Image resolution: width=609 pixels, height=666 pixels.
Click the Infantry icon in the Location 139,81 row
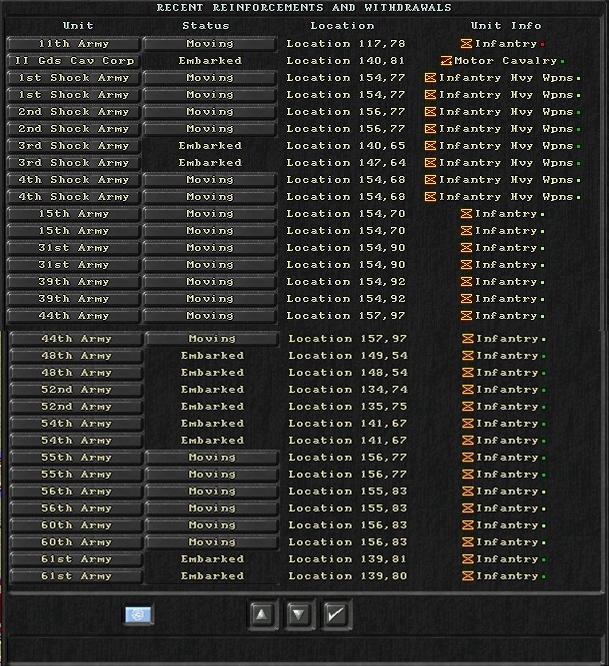[468, 559]
